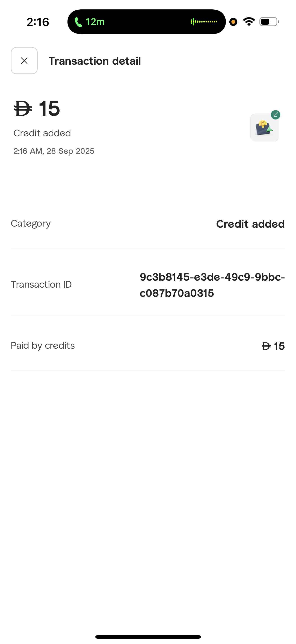Tap the green phone call icon

(x=78, y=22)
